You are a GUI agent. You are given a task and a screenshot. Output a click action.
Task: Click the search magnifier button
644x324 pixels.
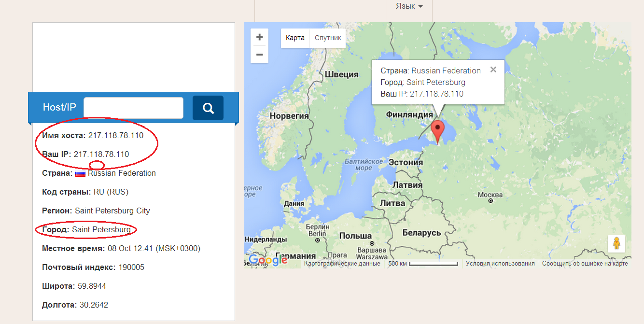pos(208,108)
